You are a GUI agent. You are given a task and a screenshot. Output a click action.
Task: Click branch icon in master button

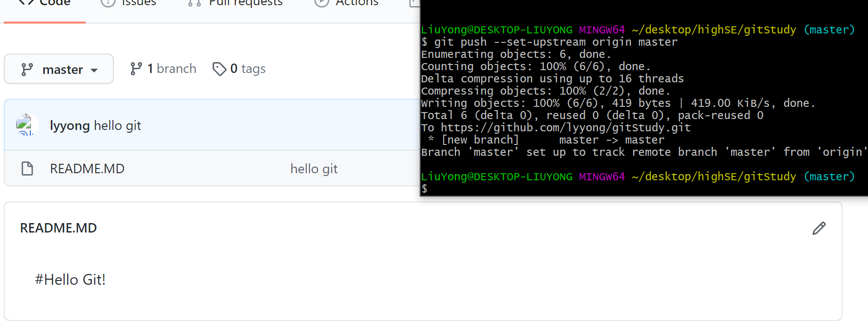point(27,70)
